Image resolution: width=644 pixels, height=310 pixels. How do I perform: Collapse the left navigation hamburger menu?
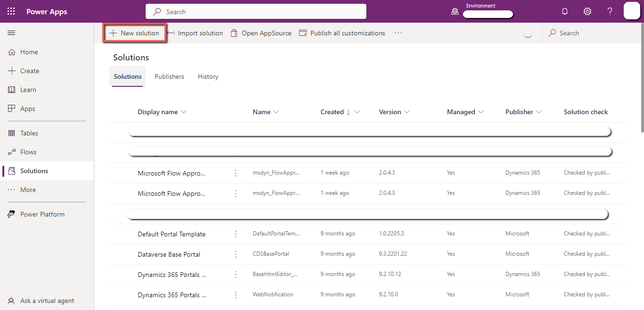coord(11,33)
